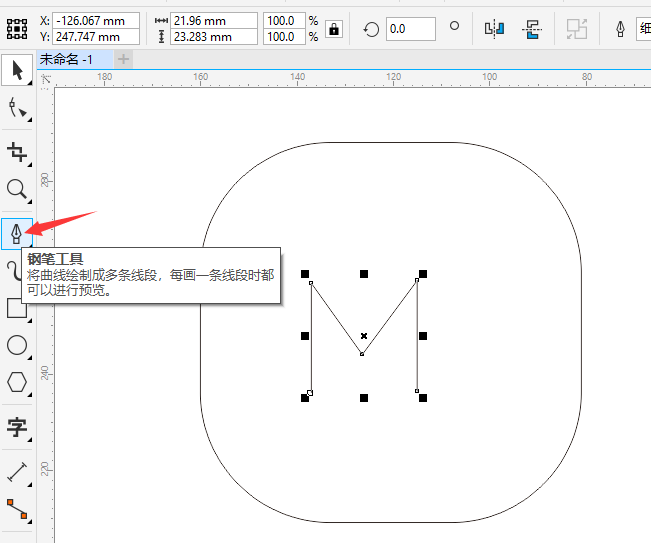Mirror the object horizontally
Viewport: 651px width, 543px height.
[x=493, y=29]
